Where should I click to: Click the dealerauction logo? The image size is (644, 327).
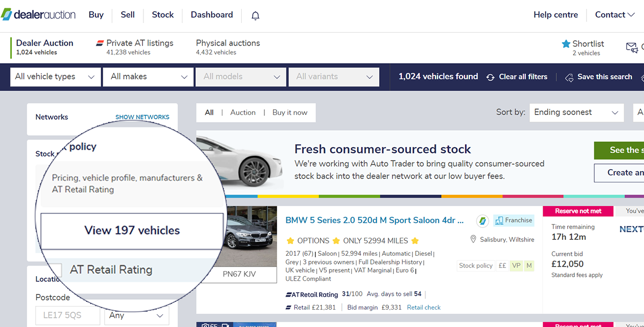[38, 14]
